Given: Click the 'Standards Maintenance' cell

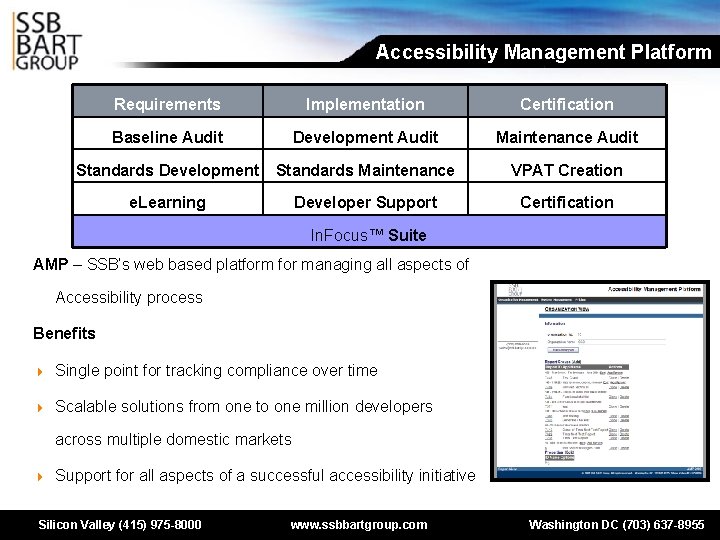Looking at the screenshot, I should point(366,167).
